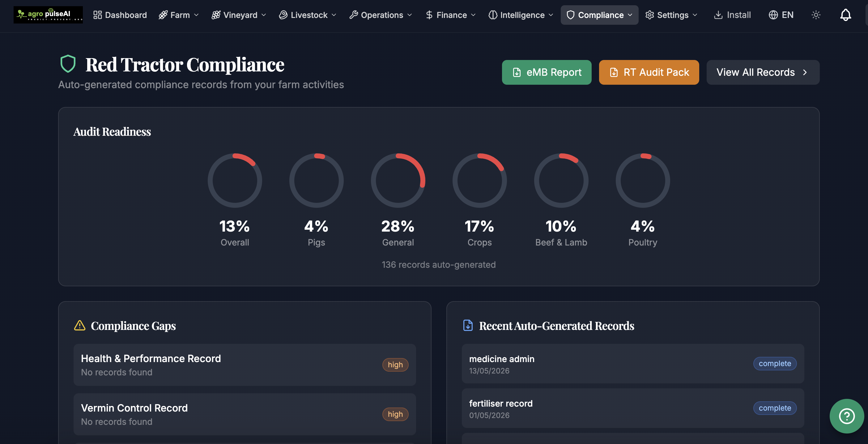Click the Finance dollar icon
The width and height of the screenshot is (868, 444).
429,15
